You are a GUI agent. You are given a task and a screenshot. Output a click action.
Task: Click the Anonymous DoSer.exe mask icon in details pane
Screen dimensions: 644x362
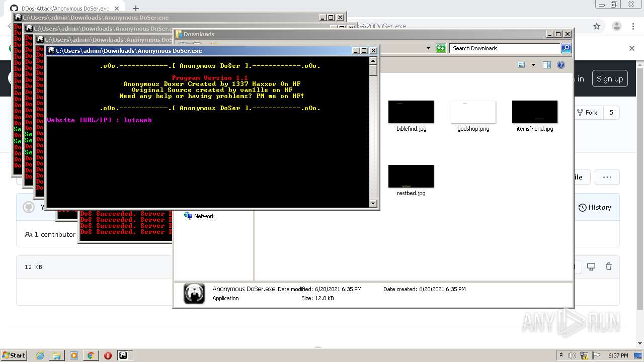tap(194, 293)
